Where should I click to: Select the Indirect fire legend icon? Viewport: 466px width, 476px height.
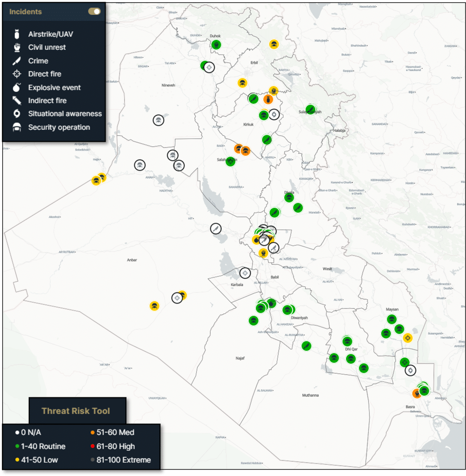(x=17, y=100)
